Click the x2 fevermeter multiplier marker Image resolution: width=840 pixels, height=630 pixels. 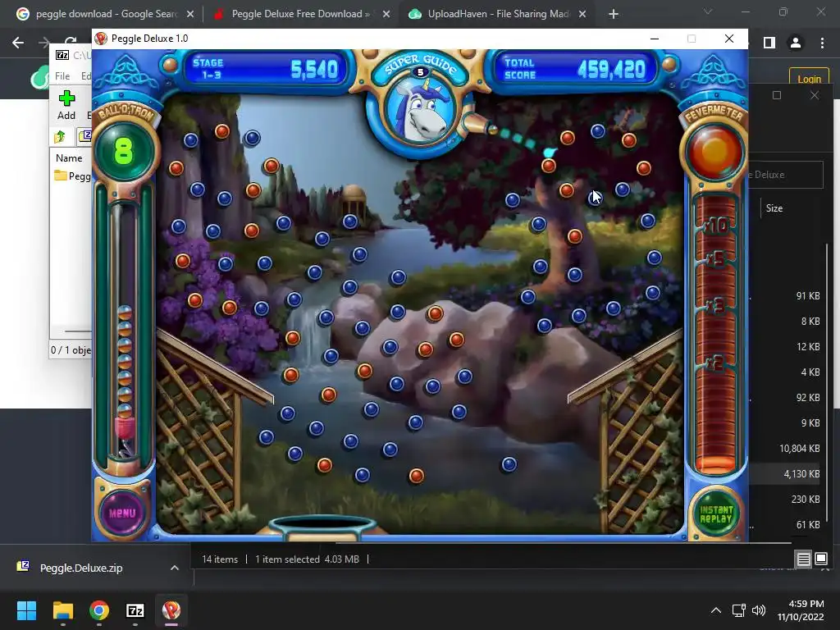[x=715, y=364]
